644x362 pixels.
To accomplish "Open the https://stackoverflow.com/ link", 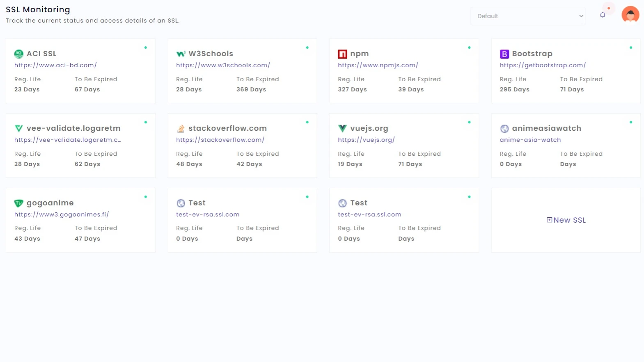I will click(220, 140).
